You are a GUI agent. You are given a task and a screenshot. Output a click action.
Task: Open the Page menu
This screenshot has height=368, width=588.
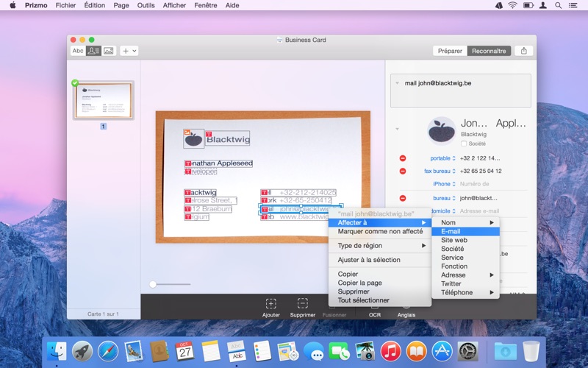click(x=121, y=5)
